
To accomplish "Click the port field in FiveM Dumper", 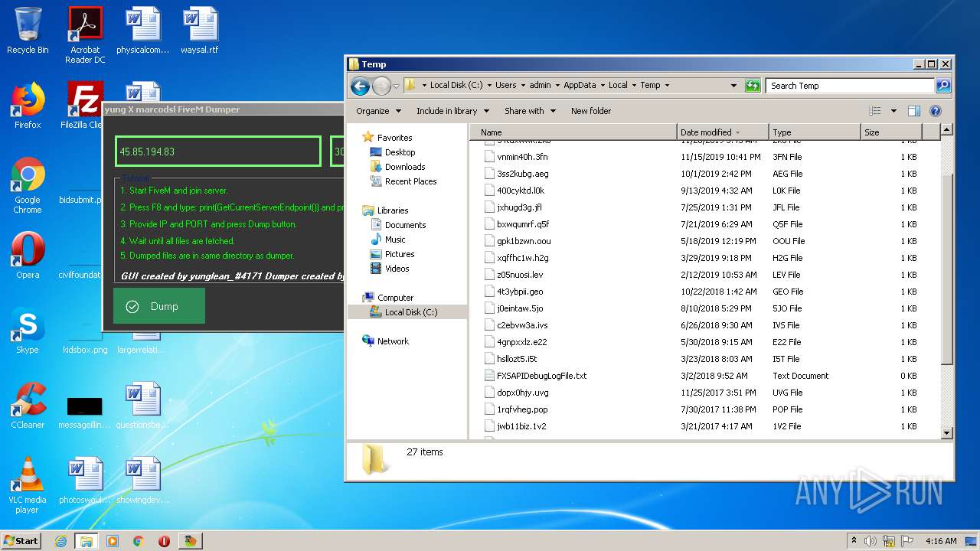I will [337, 152].
